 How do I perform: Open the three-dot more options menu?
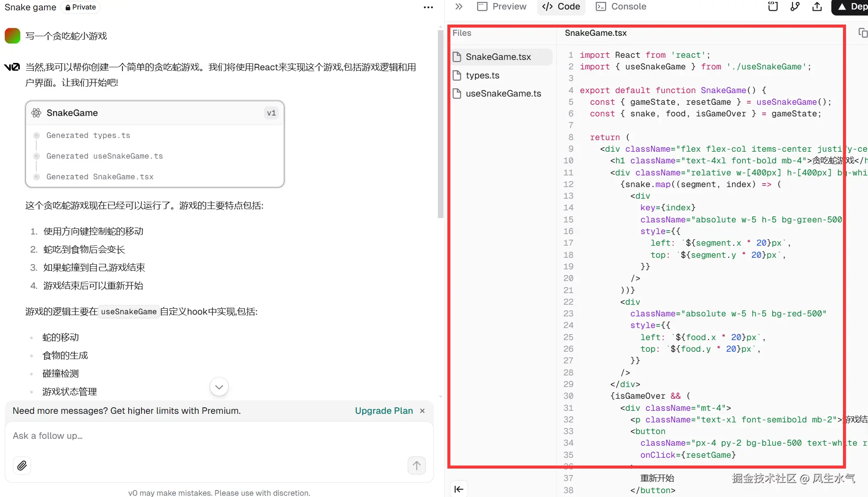(x=428, y=7)
